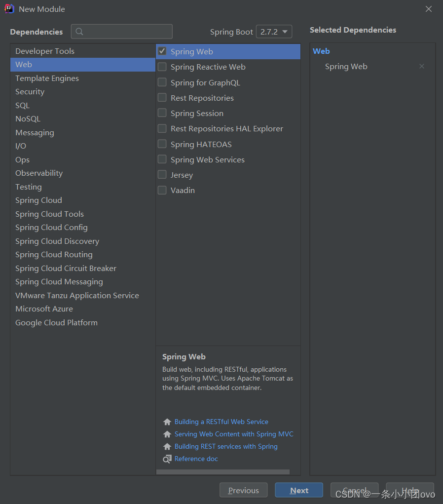Viewport: 443px width, 504px height.
Task: Select the NoSQL category
Action: point(28,118)
